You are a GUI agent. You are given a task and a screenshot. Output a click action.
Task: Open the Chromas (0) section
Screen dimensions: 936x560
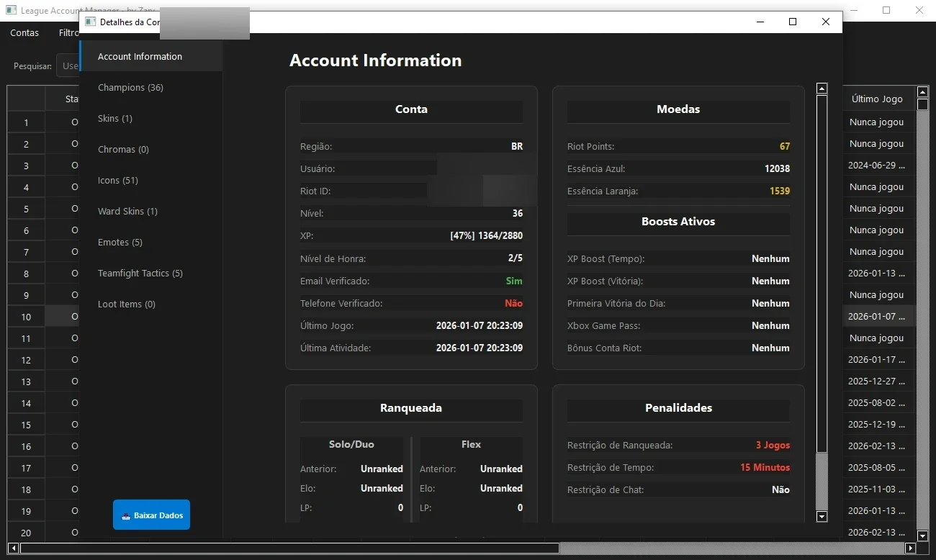coord(151,149)
